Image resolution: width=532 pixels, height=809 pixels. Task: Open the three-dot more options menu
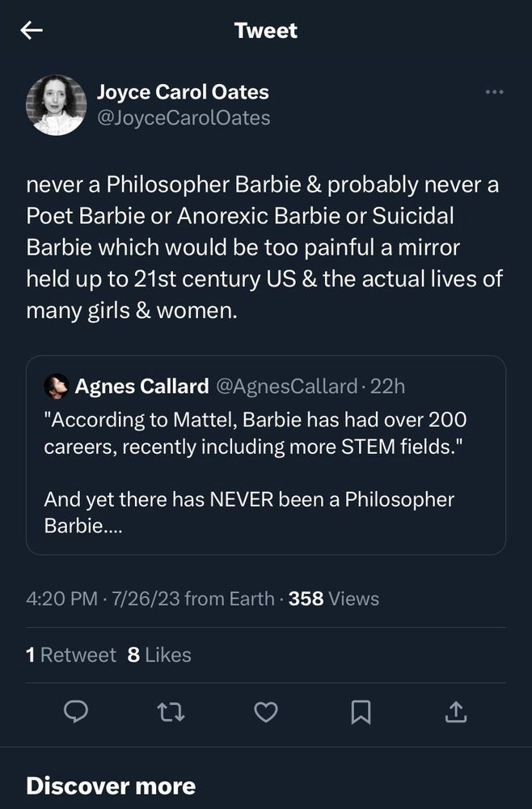pyautogui.click(x=494, y=92)
